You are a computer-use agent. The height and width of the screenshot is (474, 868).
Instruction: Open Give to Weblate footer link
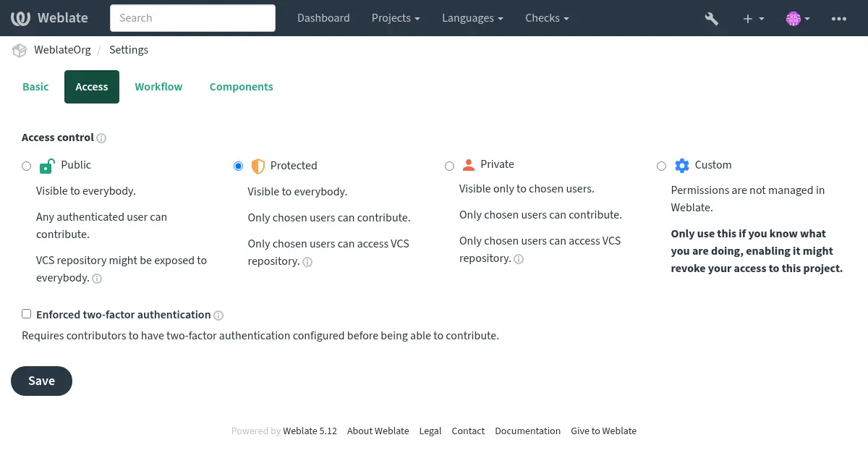(604, 431)
